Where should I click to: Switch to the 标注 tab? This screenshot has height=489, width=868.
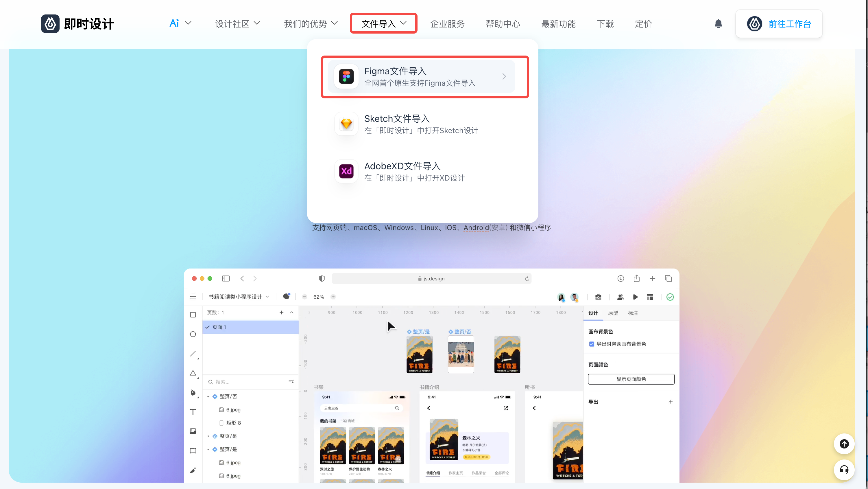(x=633, y=313)
